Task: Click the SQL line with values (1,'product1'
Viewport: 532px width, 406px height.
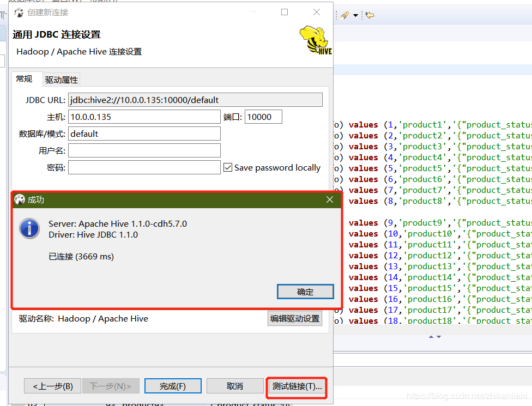Action: (x=433, y=125)
